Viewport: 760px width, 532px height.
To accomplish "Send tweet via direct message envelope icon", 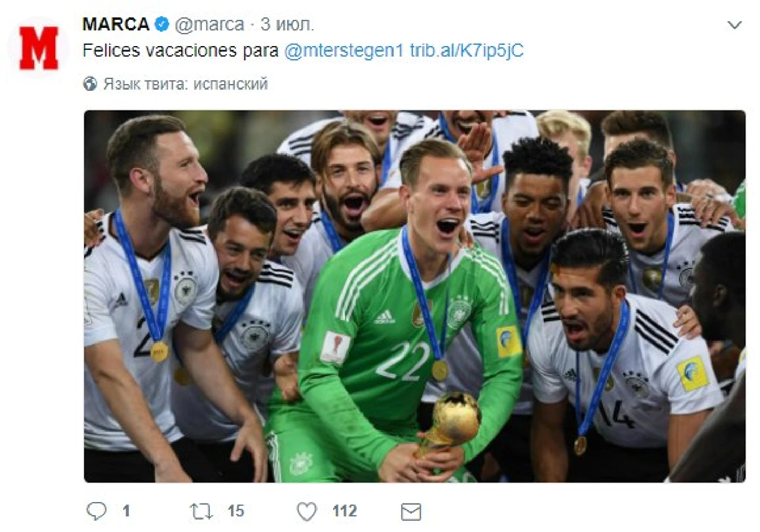I will coord(411,512).
